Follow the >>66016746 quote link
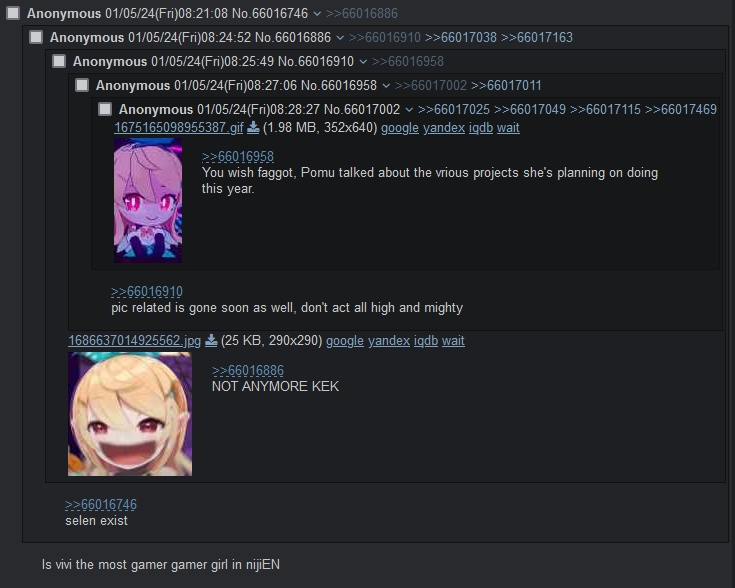The height and width of the screenshot is (588, 735). [x=101, y=505]
